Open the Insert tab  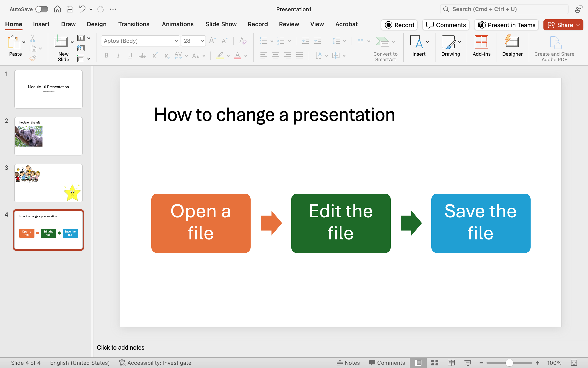(x=41, y=24)
